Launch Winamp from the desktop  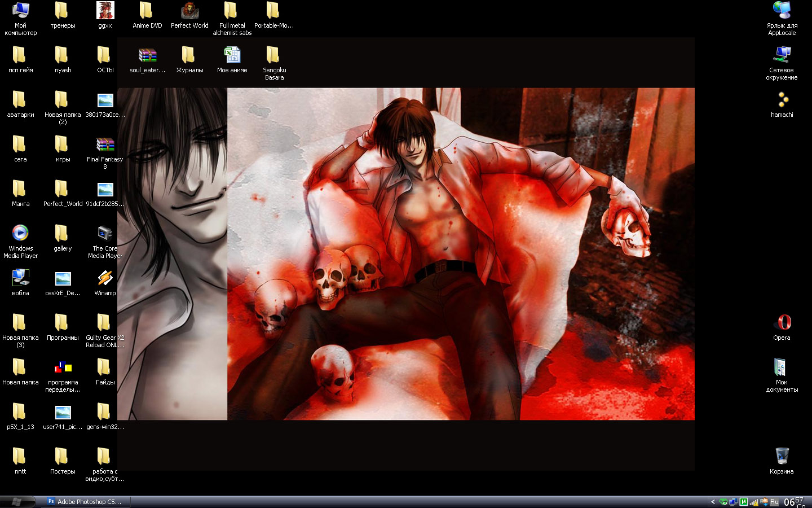[105, 283]
